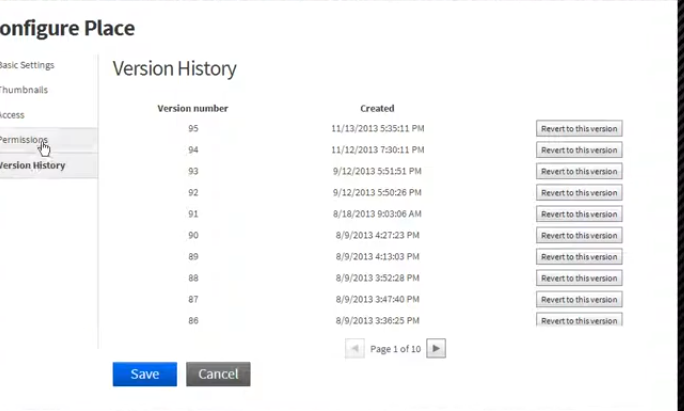Viewport: 684px width, 411px height.
Task: Open the Access settings tab
Action: (x=13, y=115)
